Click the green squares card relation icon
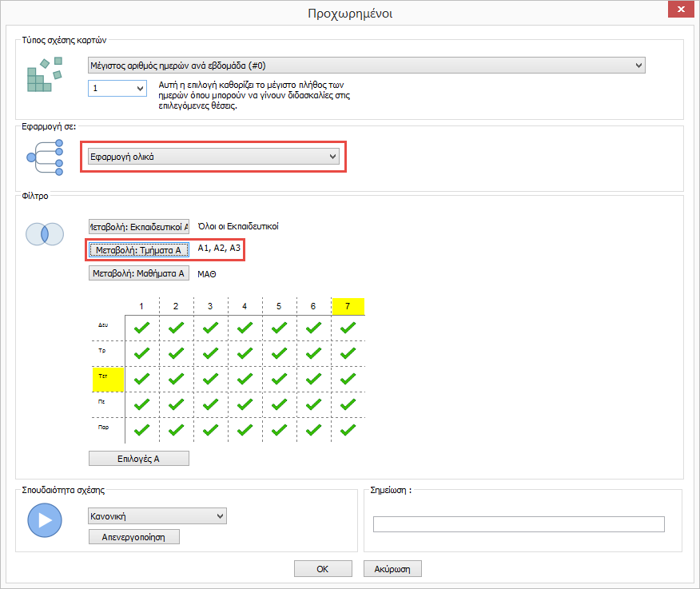This screenshot has height=589, width=700. click(45, 77)
